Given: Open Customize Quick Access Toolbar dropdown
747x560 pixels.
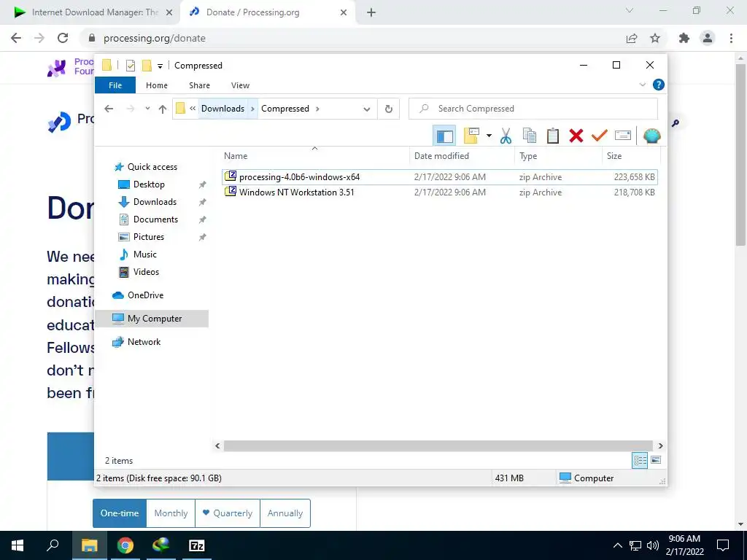Looking at the screenshot, I should pyautogui.click(x=160, y=66).
